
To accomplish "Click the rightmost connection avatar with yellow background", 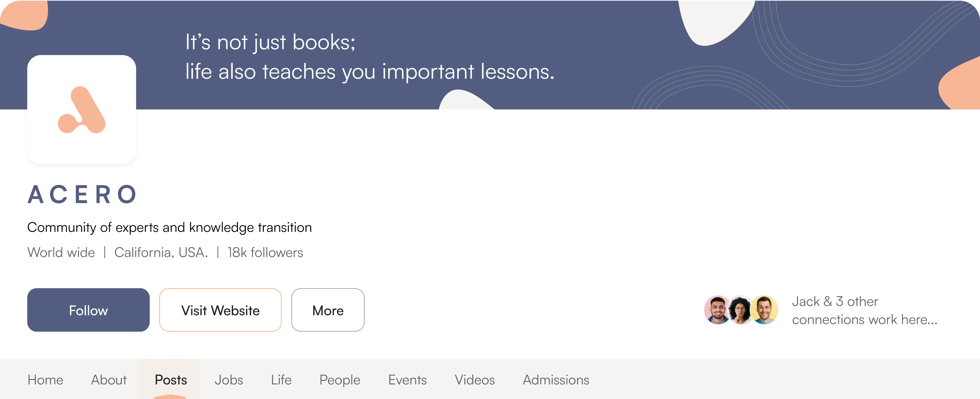I will [x=764, y=310].
